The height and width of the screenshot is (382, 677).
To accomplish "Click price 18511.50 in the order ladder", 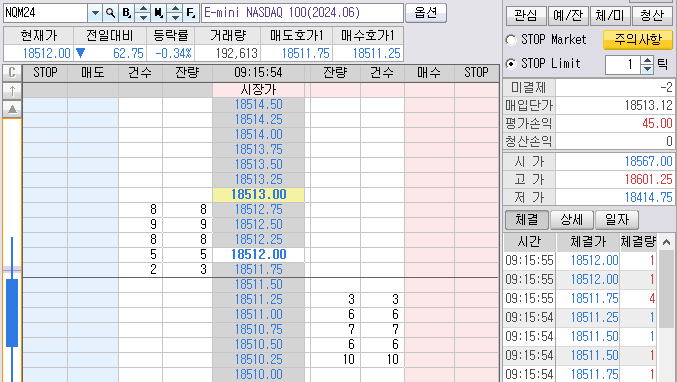I will [258, 285].
